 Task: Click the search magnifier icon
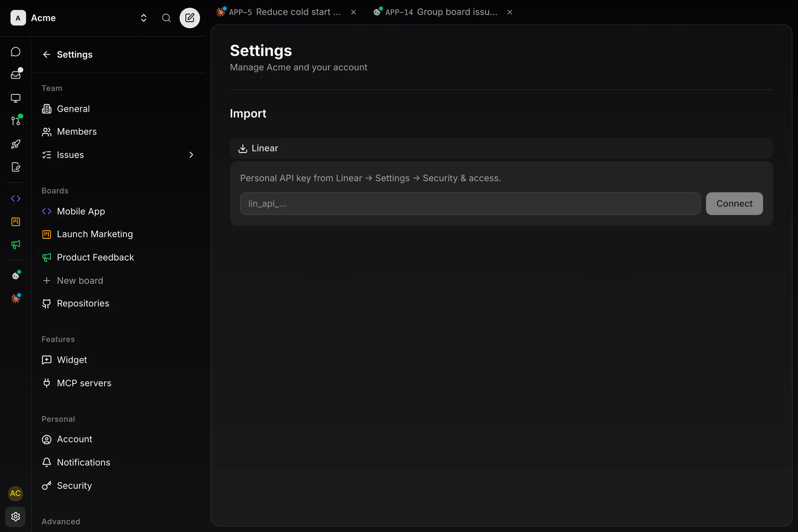point(166,18)
